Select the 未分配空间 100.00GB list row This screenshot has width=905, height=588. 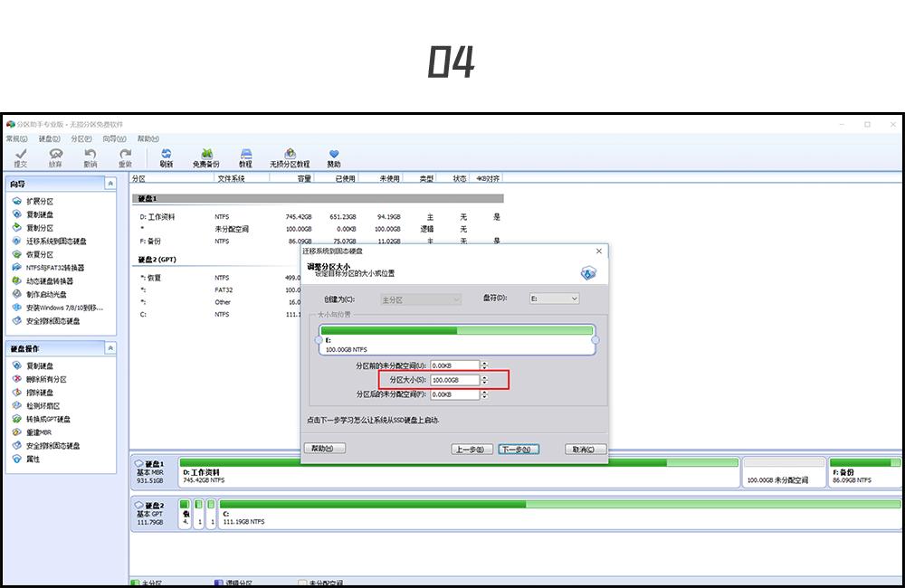coord(319,229)
